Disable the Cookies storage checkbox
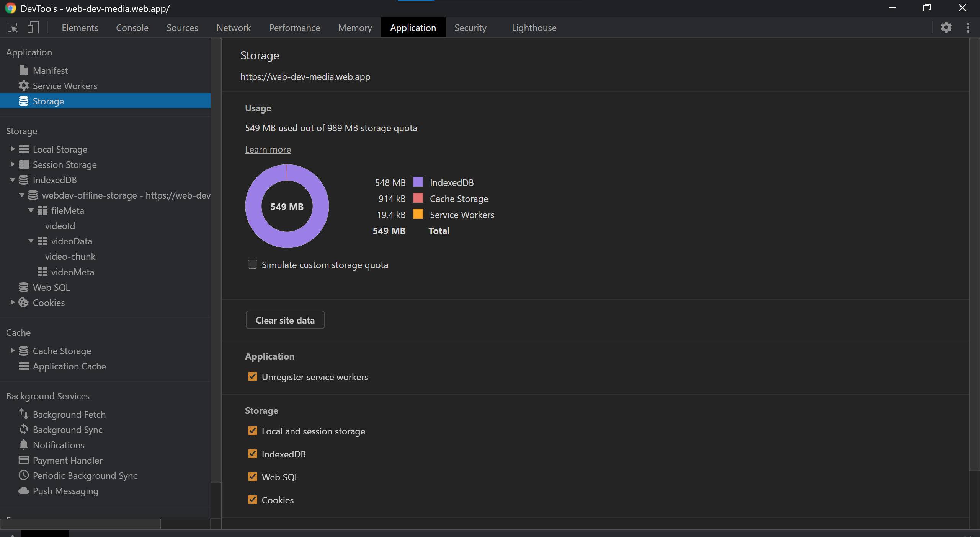This screenshot has height=537, width=980. coord(252,500)
